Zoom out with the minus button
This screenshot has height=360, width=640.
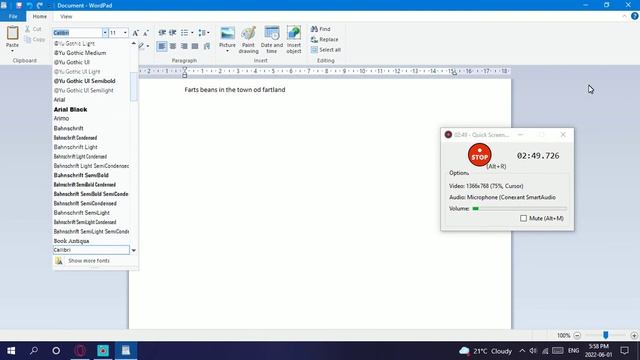(x=577, y=336)
